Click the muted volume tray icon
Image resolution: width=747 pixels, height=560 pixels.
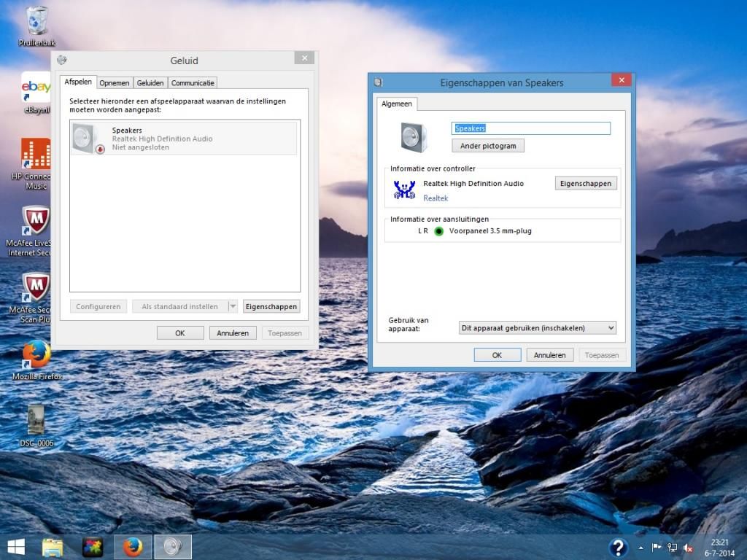[687, 548]
